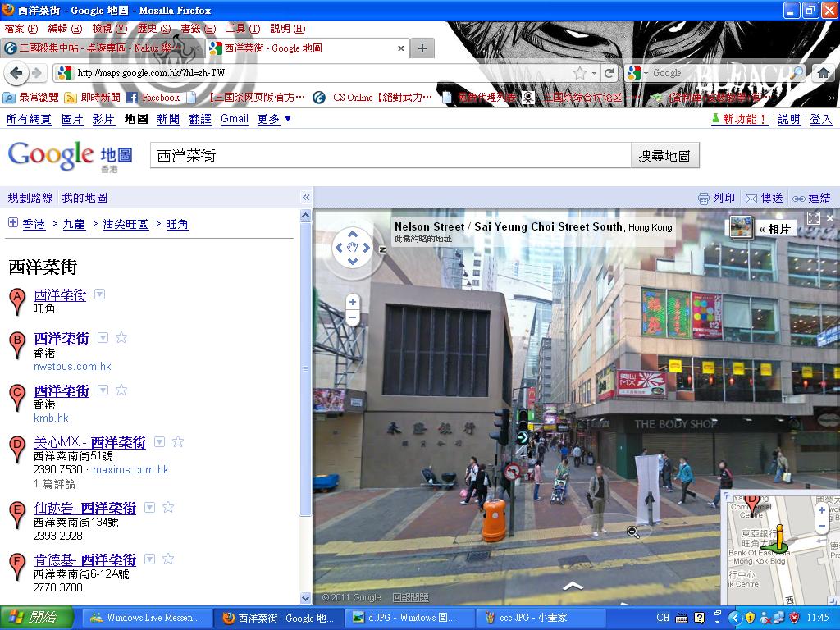Viewport: 840px width, 630px height.
Task: Click the results panel vertical scrollbar
Action: [x=306, y=369]
